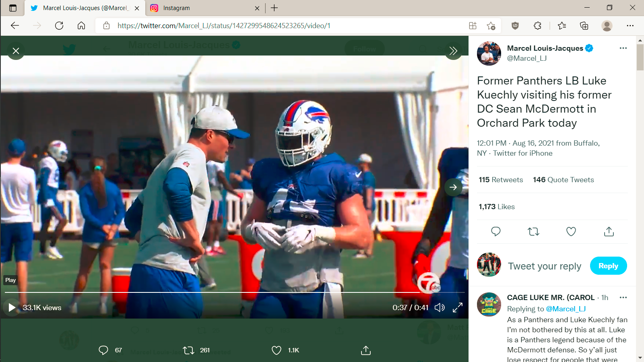Share the tweet from sidebar
The image size is (644, 362).
pyautogui.click(x=609, y=232)
